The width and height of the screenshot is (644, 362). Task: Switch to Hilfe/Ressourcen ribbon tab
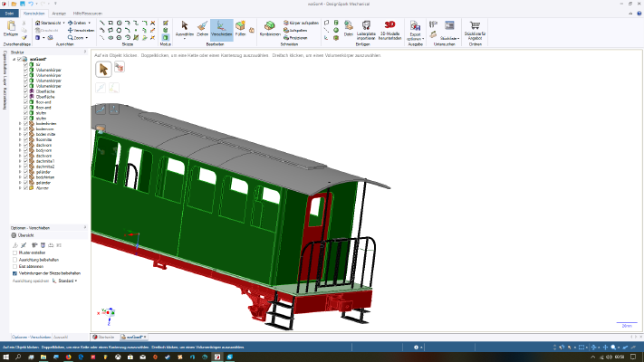(x=87, y=14)
